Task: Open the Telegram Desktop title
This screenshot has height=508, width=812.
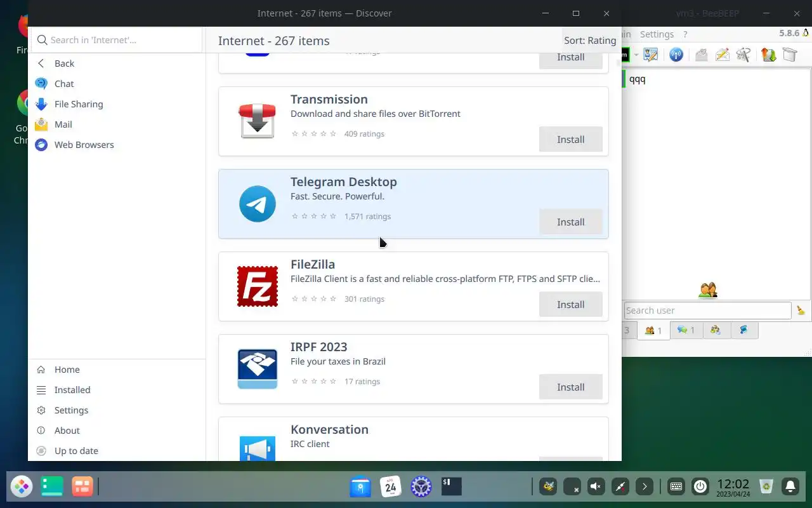Action: click(344, 182)
